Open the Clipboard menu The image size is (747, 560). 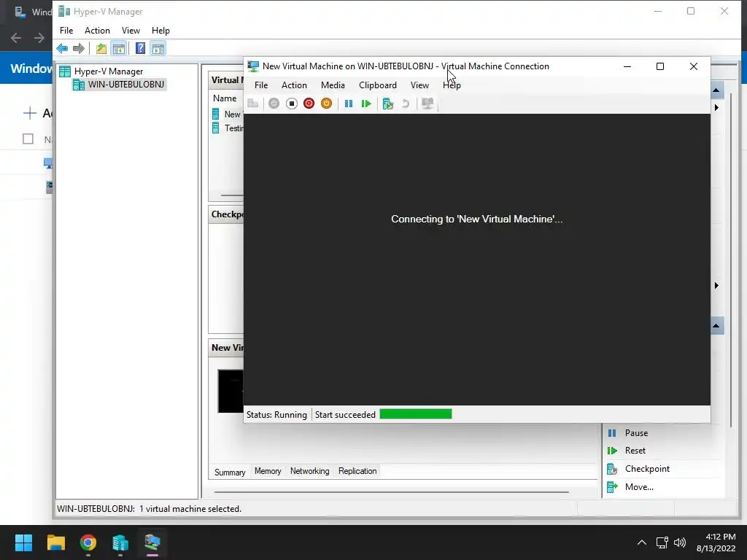pos(377,85)
